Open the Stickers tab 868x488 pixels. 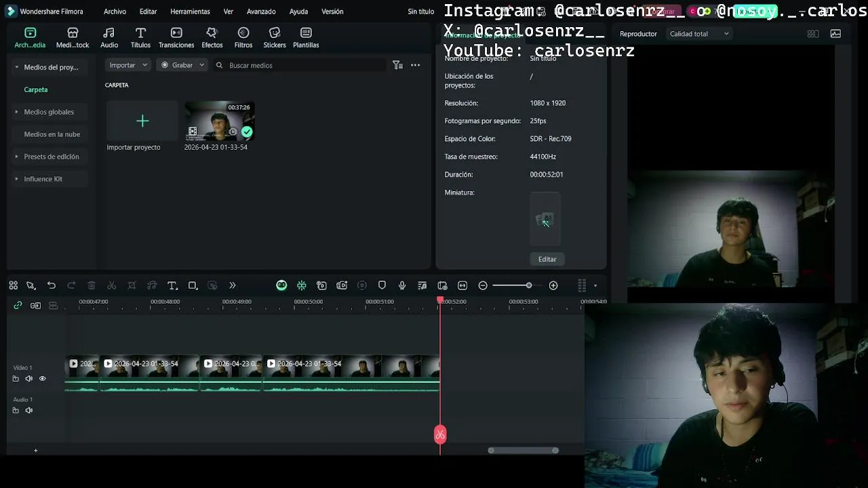[x=275, y=38]
